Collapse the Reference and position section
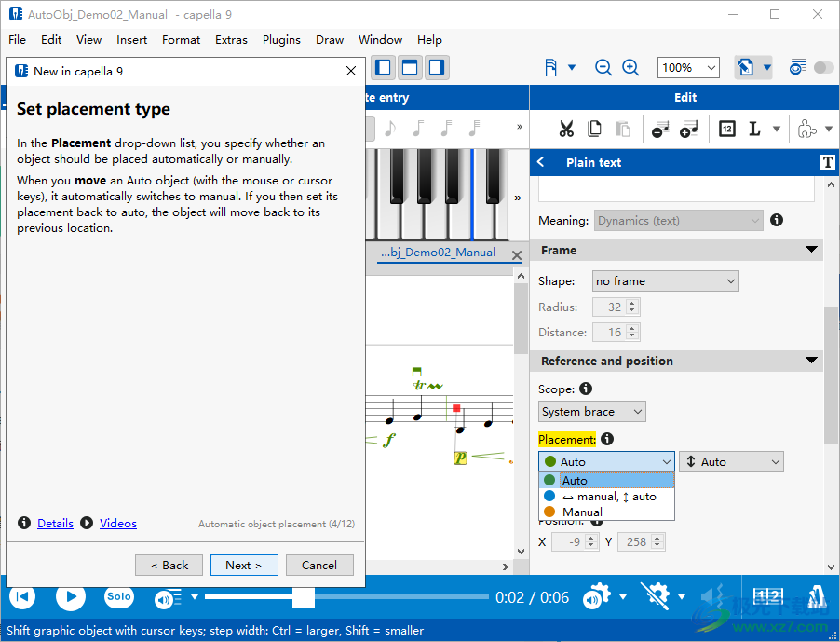Image resolution: width=840 pixels, height=642 pixels. 811,361
